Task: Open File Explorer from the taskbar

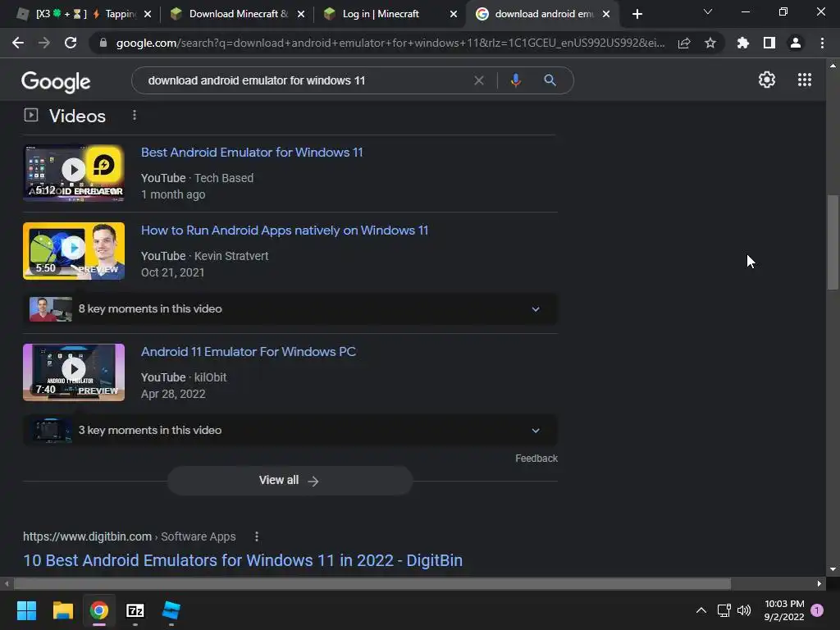Action: 62,610
